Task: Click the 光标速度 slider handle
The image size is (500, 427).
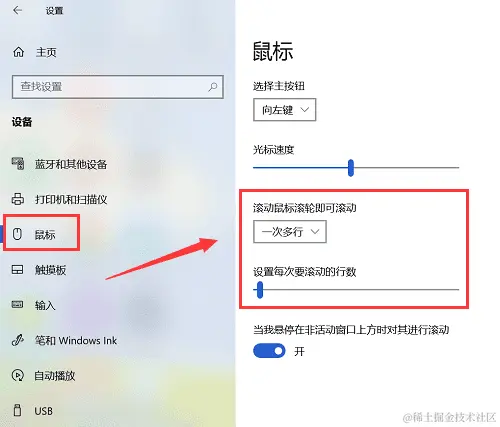Action: [x=351, y=168]
